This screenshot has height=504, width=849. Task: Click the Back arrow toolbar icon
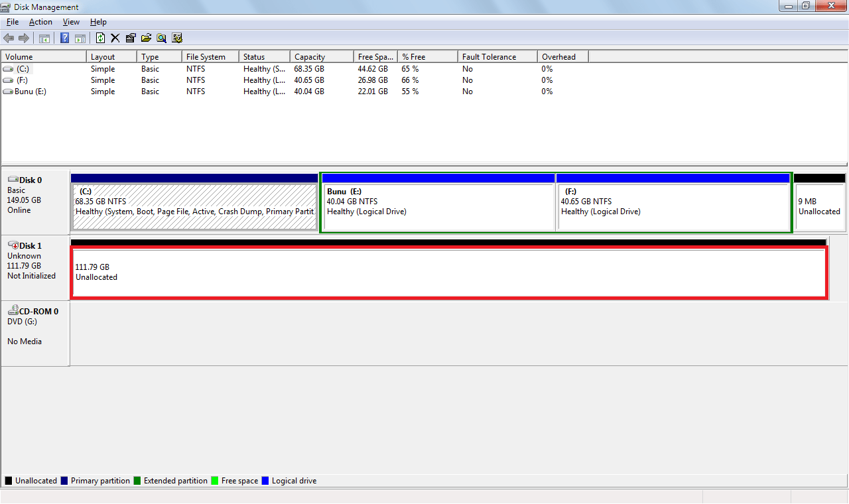point(9,38)
